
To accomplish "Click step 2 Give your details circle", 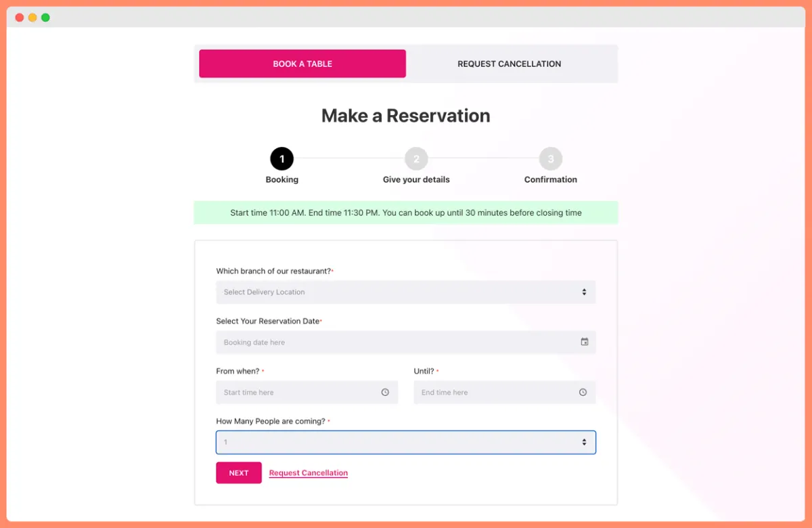I will tap(416, 159).
